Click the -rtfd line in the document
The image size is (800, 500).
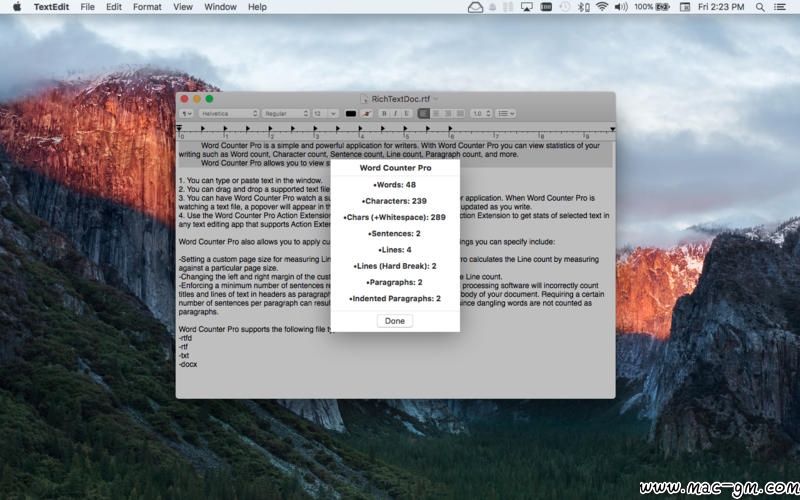pos(185,338)
